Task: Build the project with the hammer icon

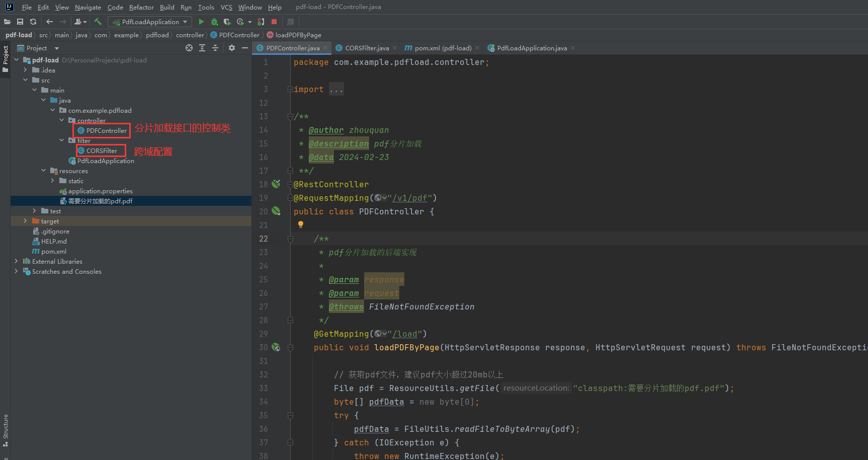Action: click(x=98, y=22)
